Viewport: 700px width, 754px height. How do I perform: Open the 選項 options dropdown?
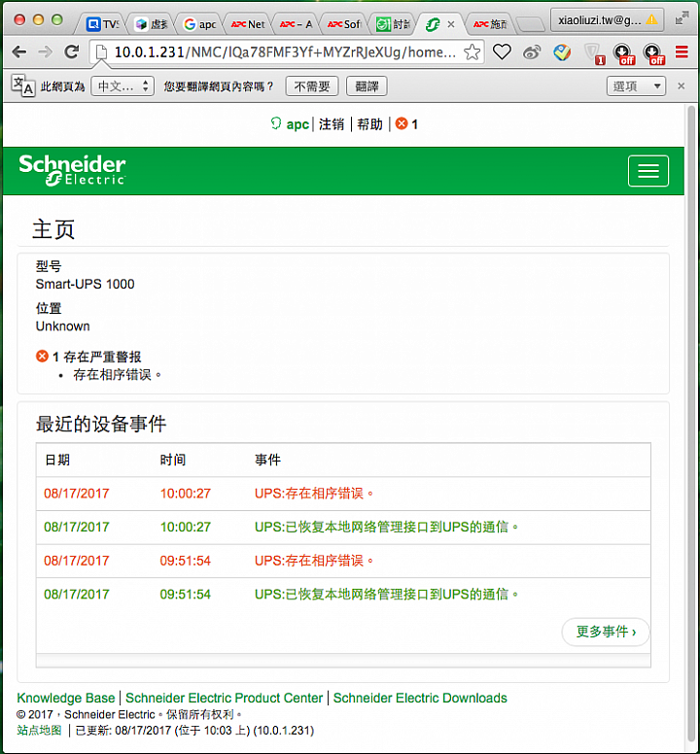(x=636, y=86)
